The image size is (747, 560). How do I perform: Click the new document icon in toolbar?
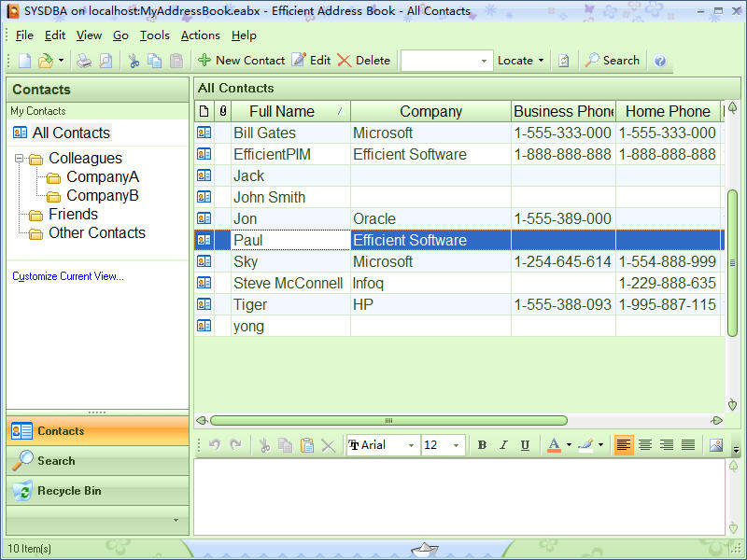(x=25, y=61)
